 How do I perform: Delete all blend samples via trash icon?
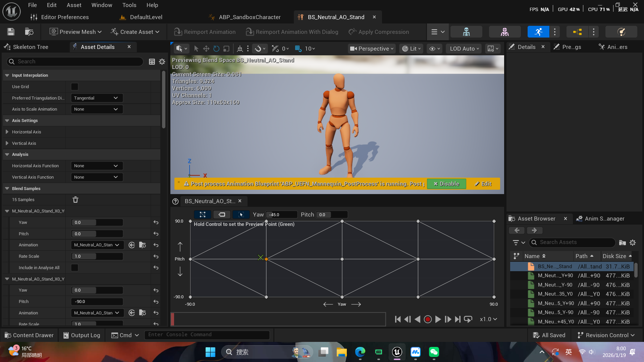75,200
